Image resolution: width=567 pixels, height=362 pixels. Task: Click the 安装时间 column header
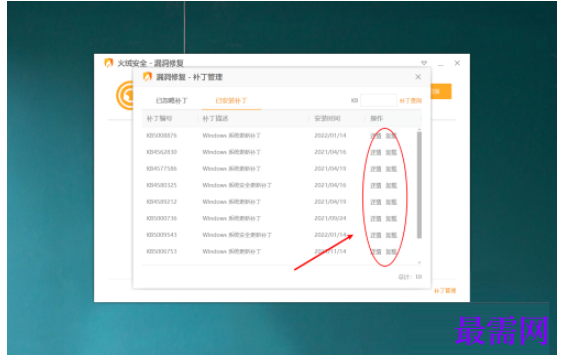pos(327,119)
